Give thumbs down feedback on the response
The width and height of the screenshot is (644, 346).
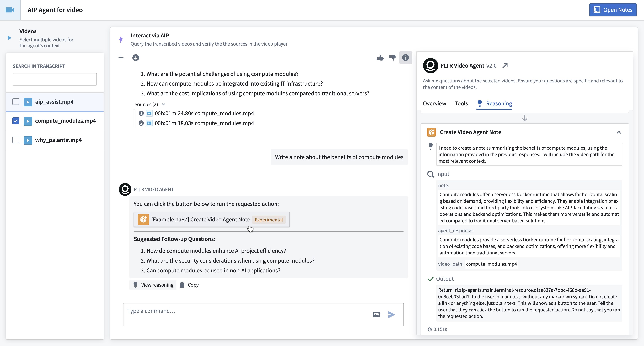(393, 58)
